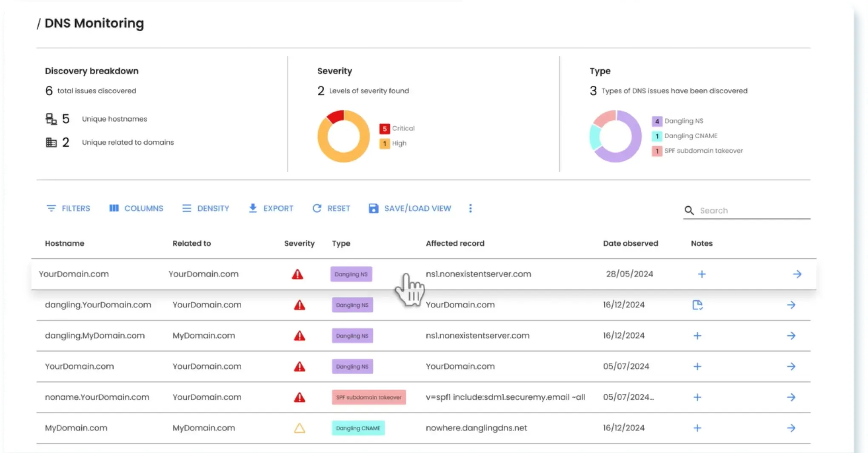
Task: Open the Filters panel
Action: click(68, 208)
